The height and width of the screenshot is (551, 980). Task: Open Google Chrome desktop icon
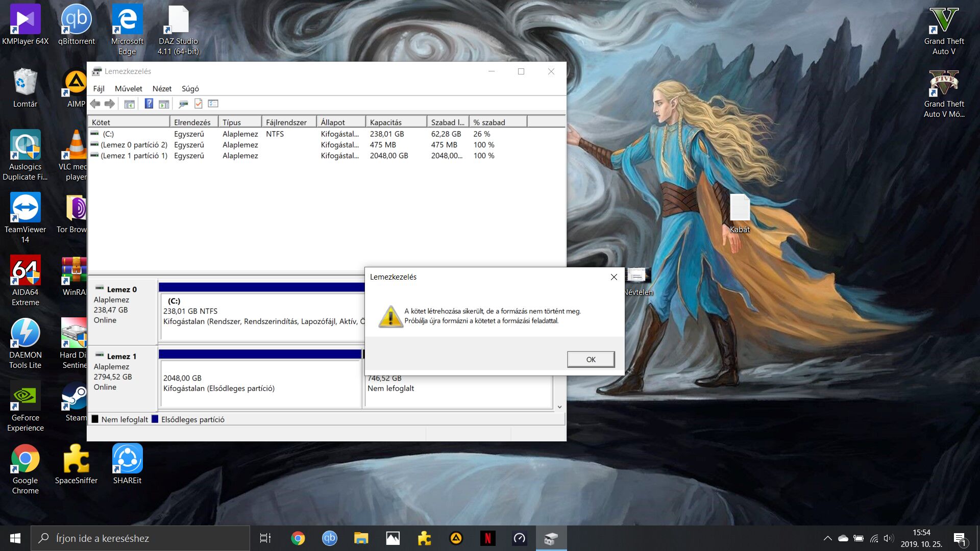(26, 469)
